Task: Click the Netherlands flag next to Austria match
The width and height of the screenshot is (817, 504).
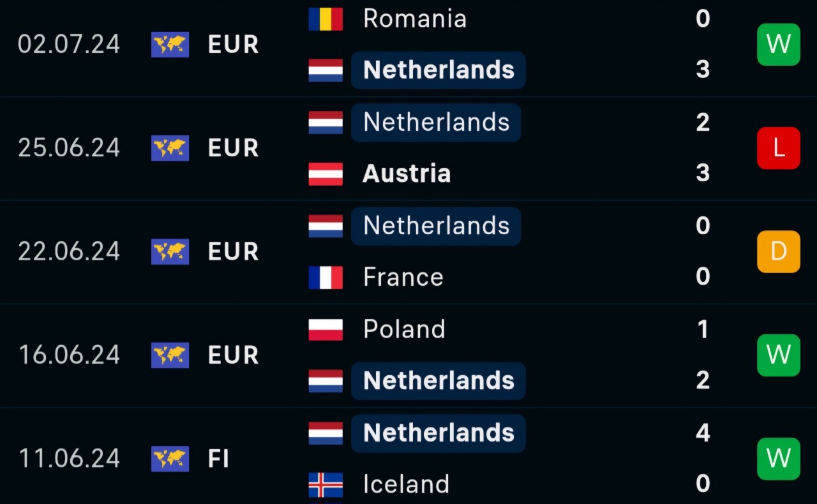Action: click(x=326, y=122)
